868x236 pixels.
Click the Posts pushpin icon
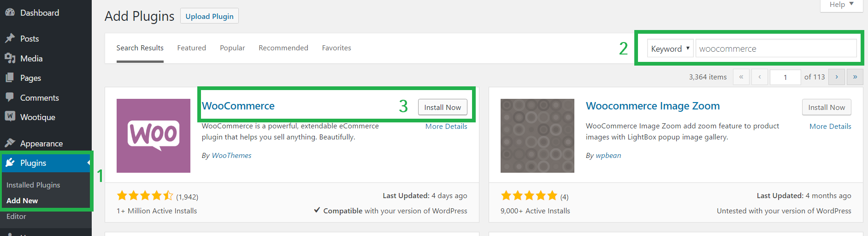tap(10, 38)
